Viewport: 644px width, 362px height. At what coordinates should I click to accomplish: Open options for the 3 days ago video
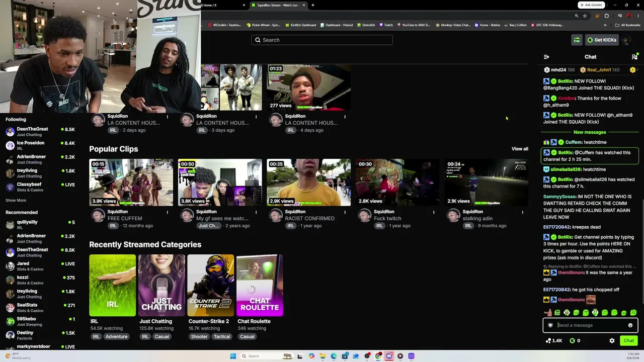pos(256,117)
